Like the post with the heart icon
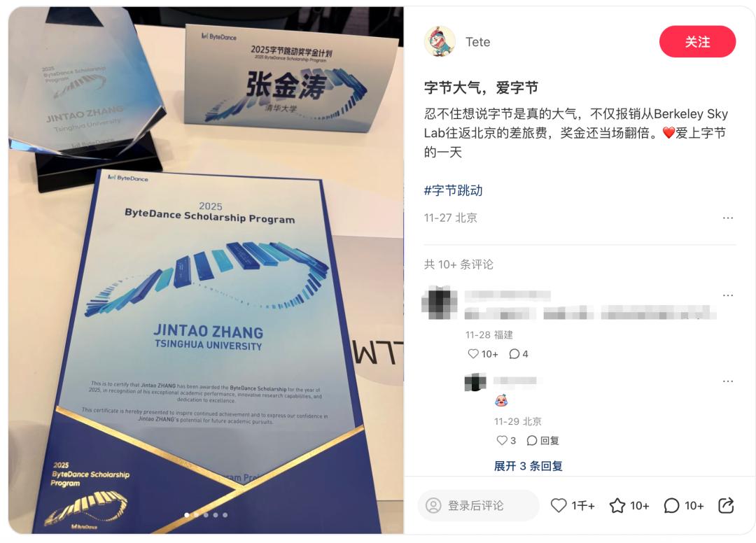756x543 pixels. [559, 505]
